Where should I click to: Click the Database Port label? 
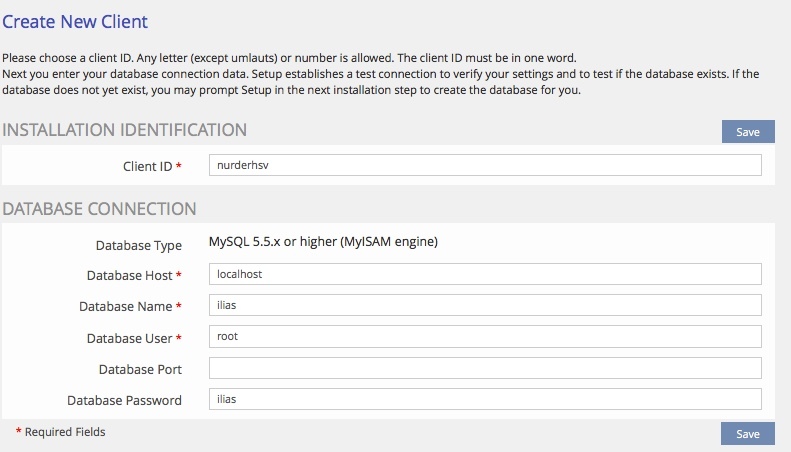pyautogui.click(x=140, y=369)
